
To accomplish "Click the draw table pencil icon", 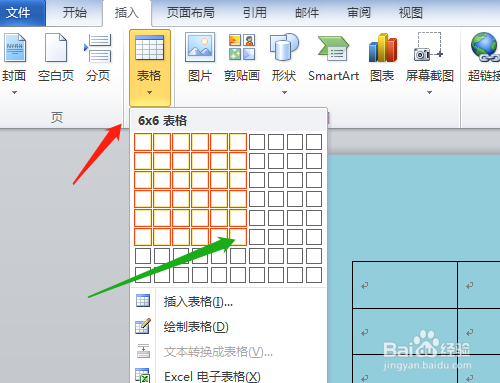I will point(143,326).
